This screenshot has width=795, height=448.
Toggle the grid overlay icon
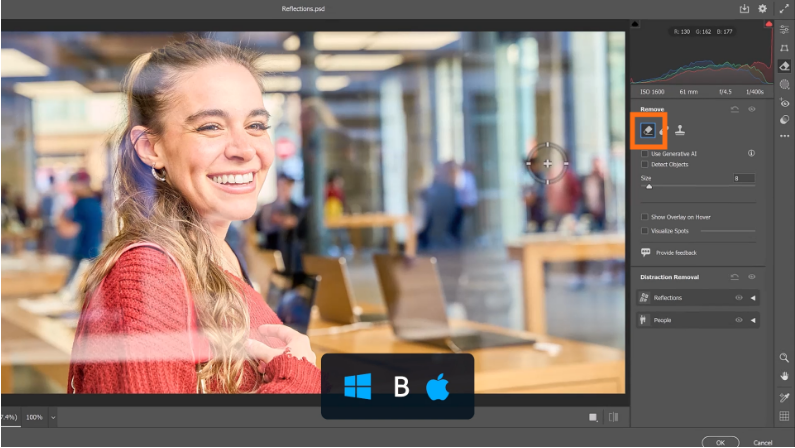click(784, 415)
